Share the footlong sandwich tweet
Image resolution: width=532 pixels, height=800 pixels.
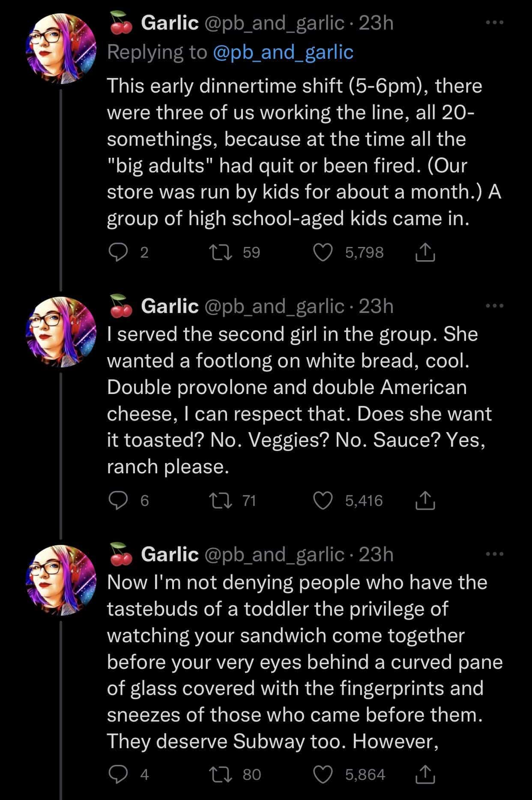tap(425, 501)
